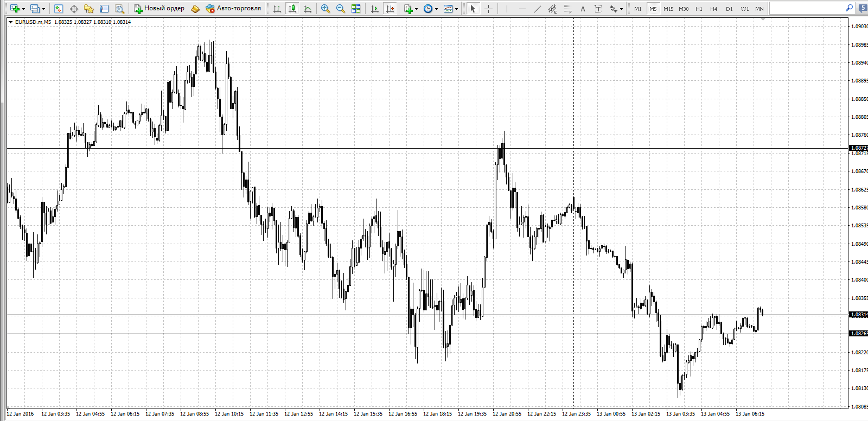Switch to the M30 timeframe
This screenshot has width=868, height=421.
click(x=684, y=9)
